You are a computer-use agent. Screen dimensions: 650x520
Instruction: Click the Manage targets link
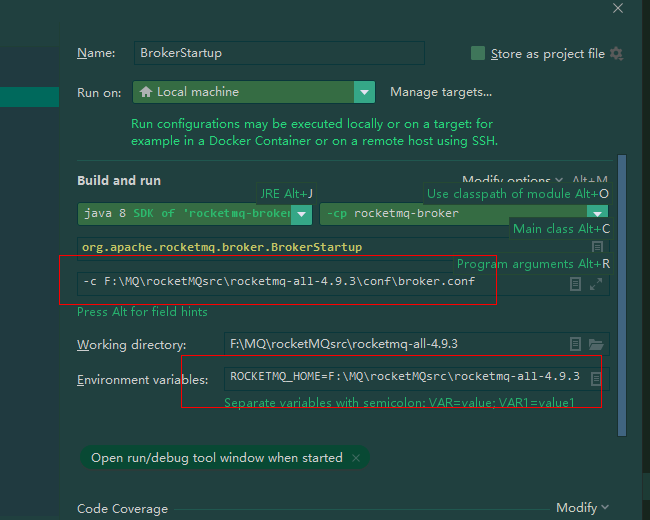point(440,92)
